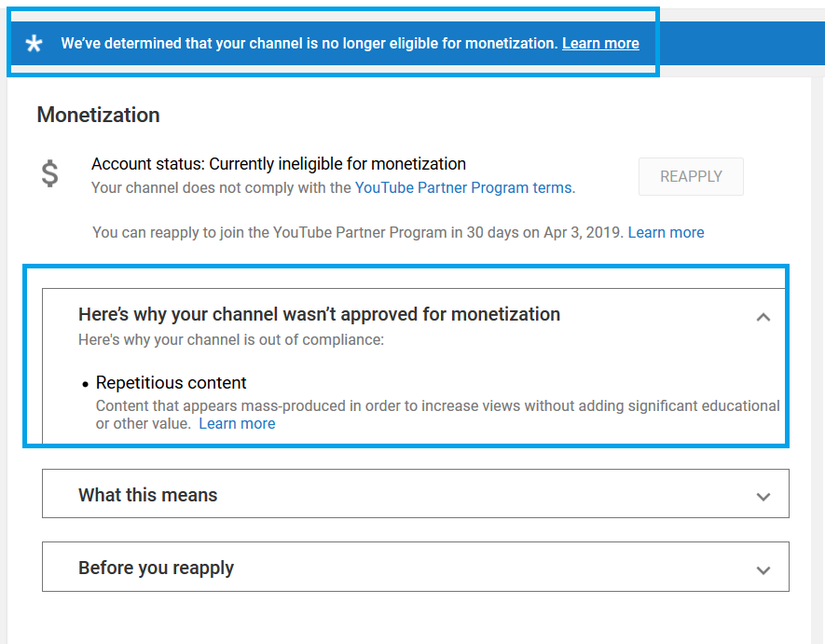Viewport: 825px width, 644px height.
Task: Click the 'What this means' heading text
Action: coord(148,495)
